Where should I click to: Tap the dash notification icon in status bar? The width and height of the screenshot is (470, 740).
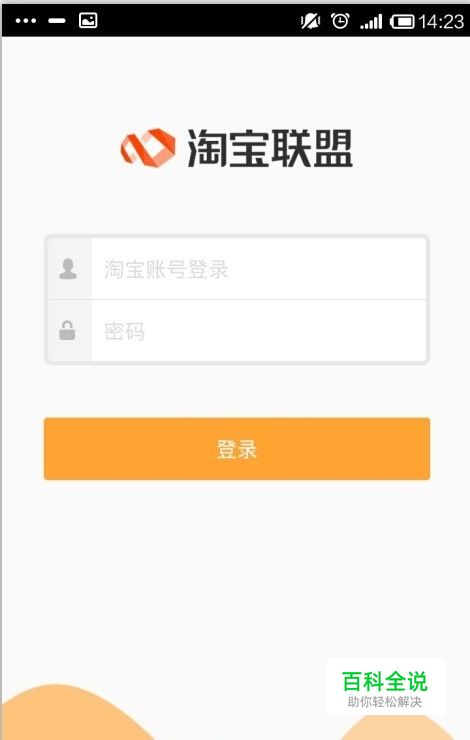pyautogui.click(x=57, y=21)
